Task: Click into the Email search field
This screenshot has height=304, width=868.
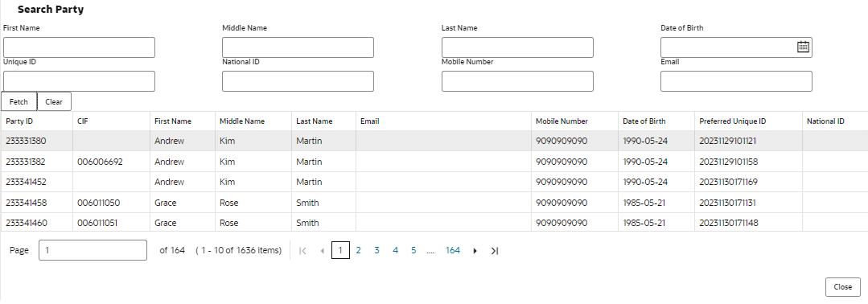Action: [x=736, y=81]
